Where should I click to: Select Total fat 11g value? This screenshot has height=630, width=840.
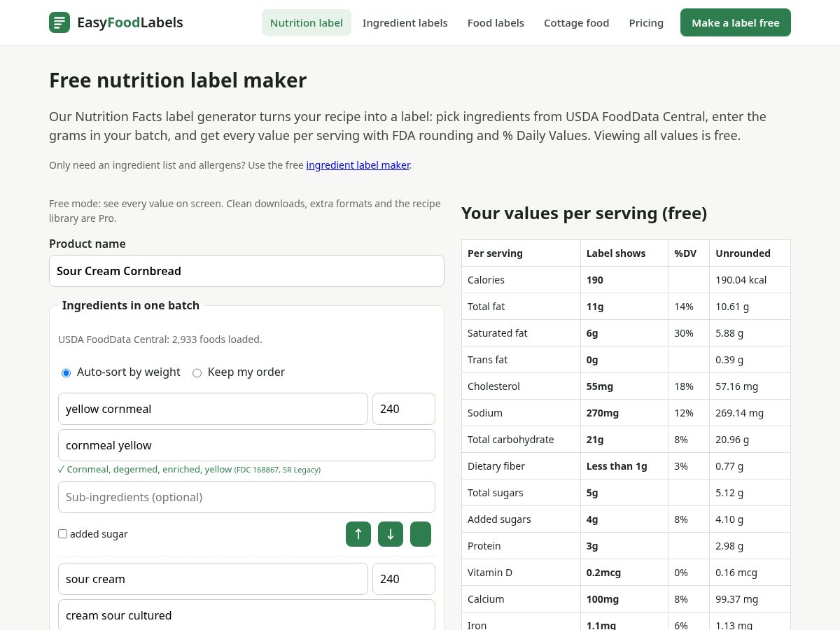pyautogui.click(x=594, y=307)
